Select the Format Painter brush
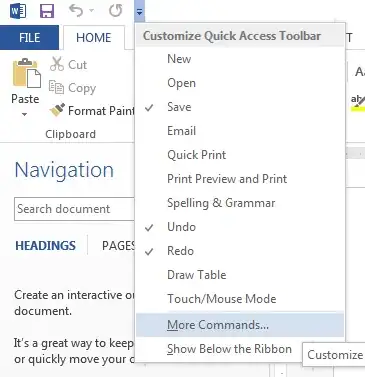The image size is (365, 377). 92,110
